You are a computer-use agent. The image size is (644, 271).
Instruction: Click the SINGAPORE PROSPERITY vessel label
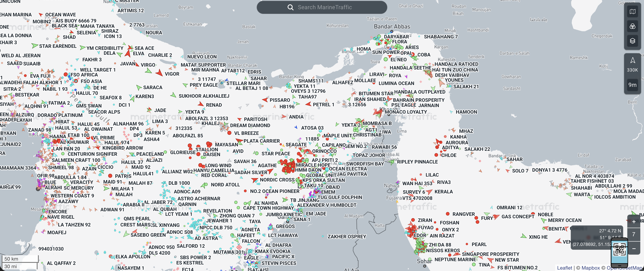click(491, 254)
